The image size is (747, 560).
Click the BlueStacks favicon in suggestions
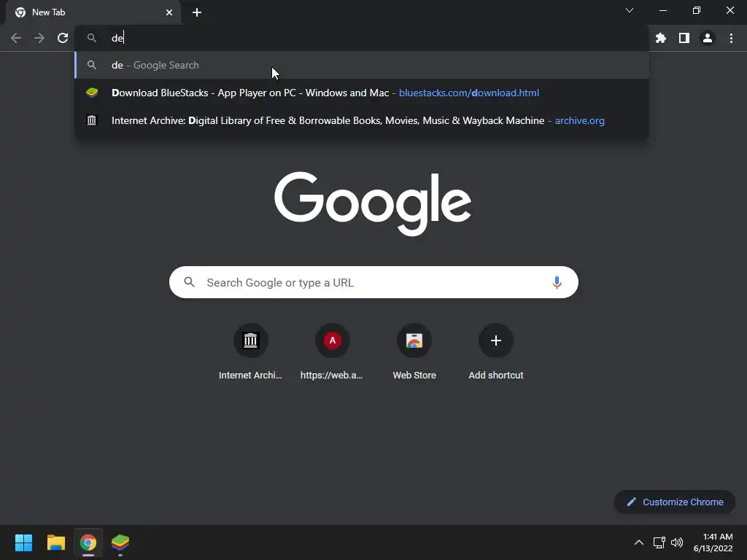pos(92,93)
